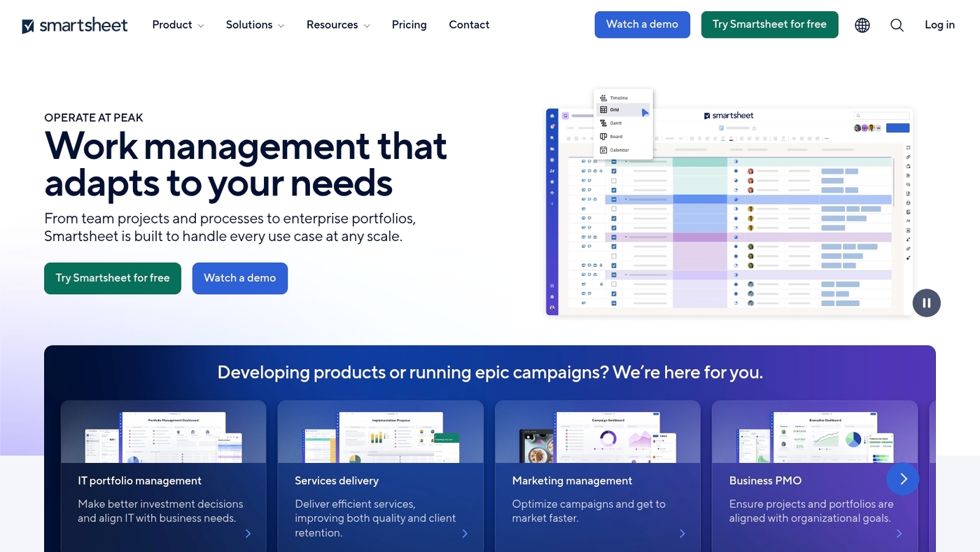Click the Campaign Dashboard thumbnail image

coord(598,437)
